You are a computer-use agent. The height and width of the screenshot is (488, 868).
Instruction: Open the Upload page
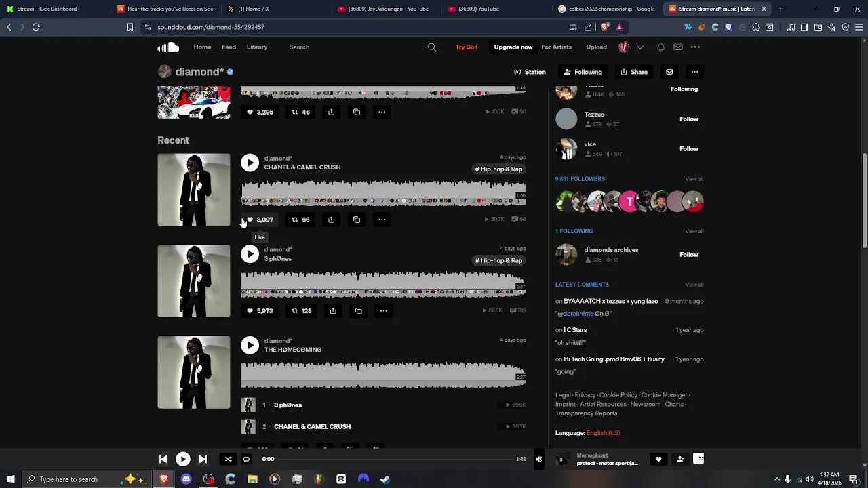(597, 47)
